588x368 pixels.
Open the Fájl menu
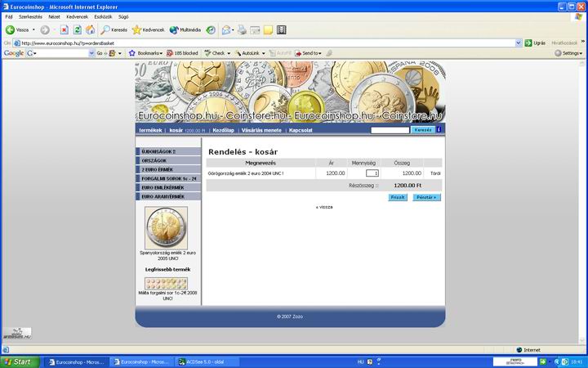point(9,17)
